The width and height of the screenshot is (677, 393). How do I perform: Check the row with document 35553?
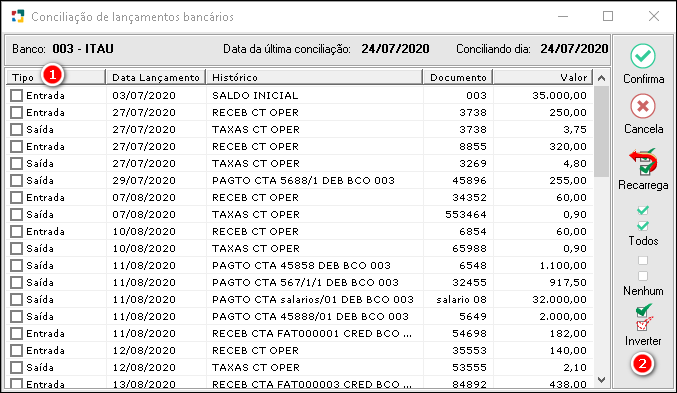[16, 350]
